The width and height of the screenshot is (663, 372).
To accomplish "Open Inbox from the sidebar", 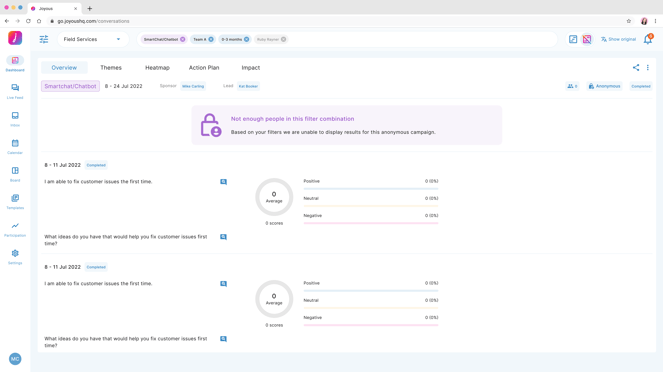I will tap(15, 115).
